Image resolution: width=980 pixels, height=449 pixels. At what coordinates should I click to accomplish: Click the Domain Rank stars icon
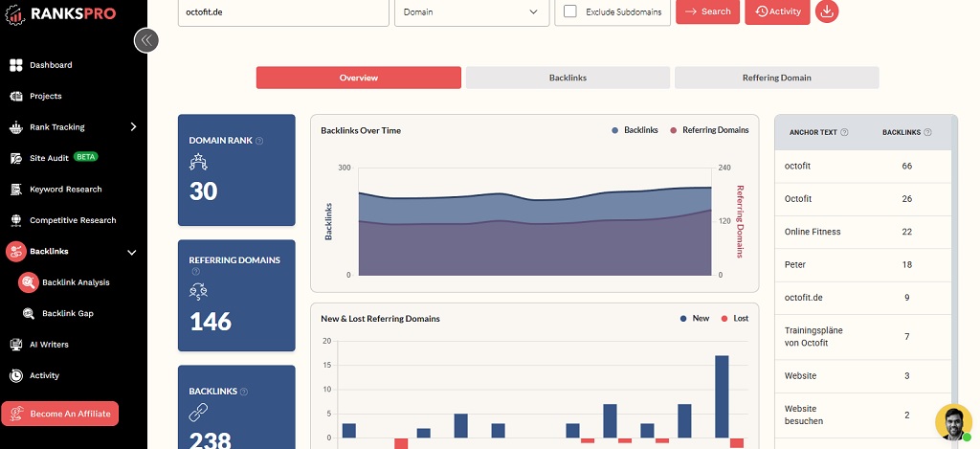pos(198,162)
